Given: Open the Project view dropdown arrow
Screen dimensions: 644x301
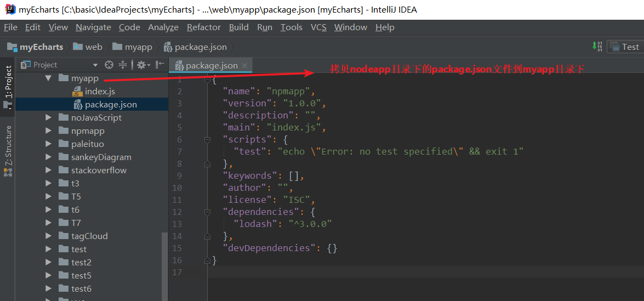Looking at the screenshot, I should point(95,65).
